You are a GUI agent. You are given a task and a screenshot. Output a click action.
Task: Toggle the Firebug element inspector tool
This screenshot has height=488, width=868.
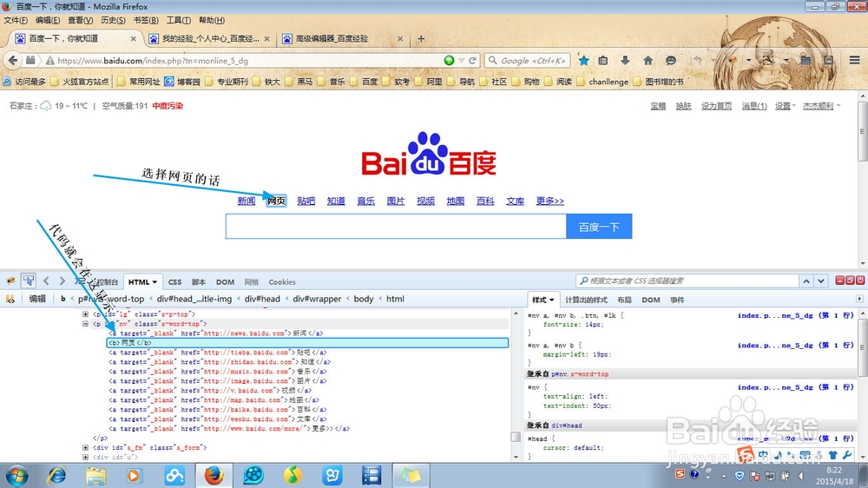(x=29, y=280)
